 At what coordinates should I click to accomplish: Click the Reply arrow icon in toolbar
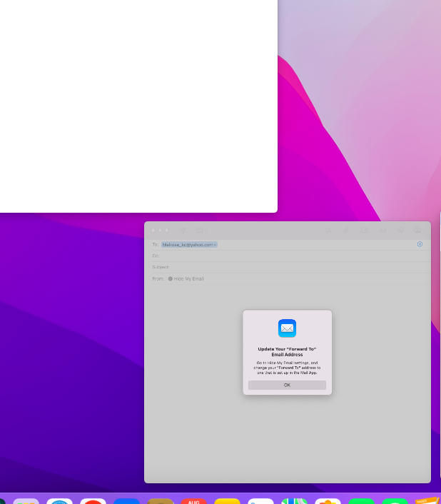(328, 230)
